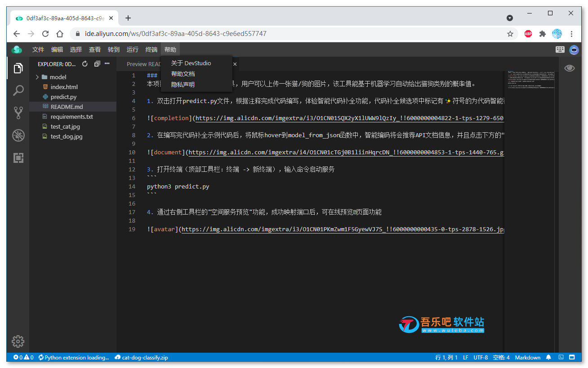This screenshot has height=368, width=588.
Task: Open a new browser tab
Action: pyautogui.click(x=128, y=18)
